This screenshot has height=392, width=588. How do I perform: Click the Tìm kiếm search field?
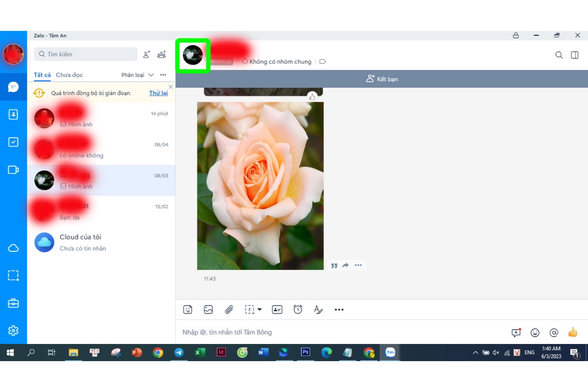[86, 54]
